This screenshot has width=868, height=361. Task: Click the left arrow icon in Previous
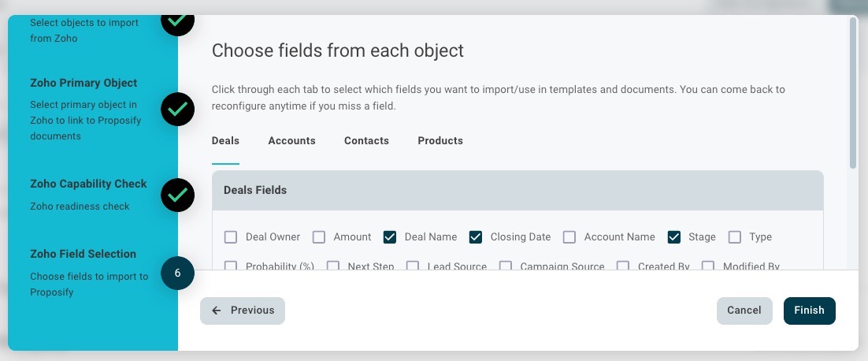pos(217,311)
